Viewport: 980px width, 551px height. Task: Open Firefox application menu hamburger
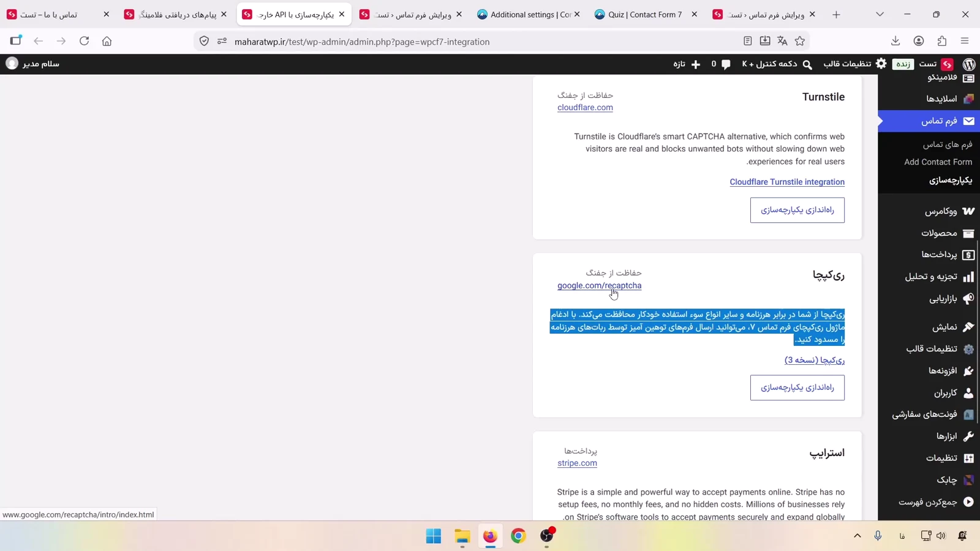(x=965, y=41)
